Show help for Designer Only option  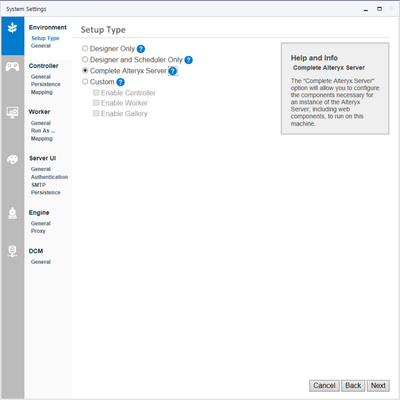click(x=141, y=49)
